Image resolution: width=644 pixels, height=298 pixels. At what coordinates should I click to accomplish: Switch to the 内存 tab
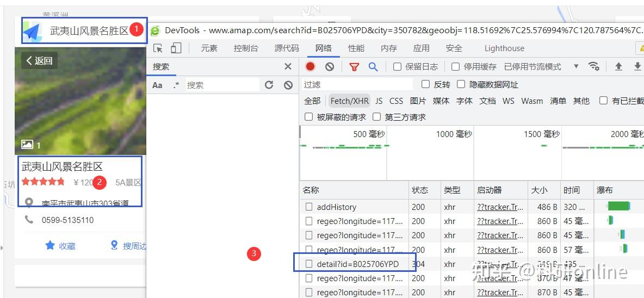pyautogui.click(x=388, y=48)
